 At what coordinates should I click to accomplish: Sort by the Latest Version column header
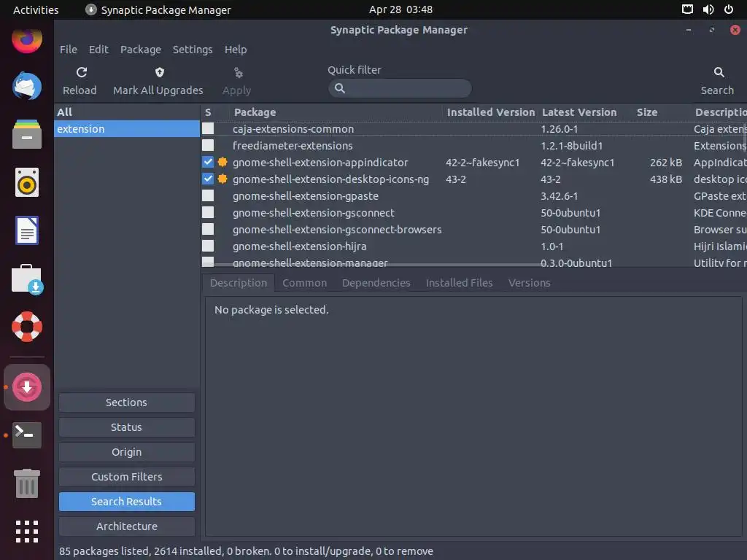(578, 112)
